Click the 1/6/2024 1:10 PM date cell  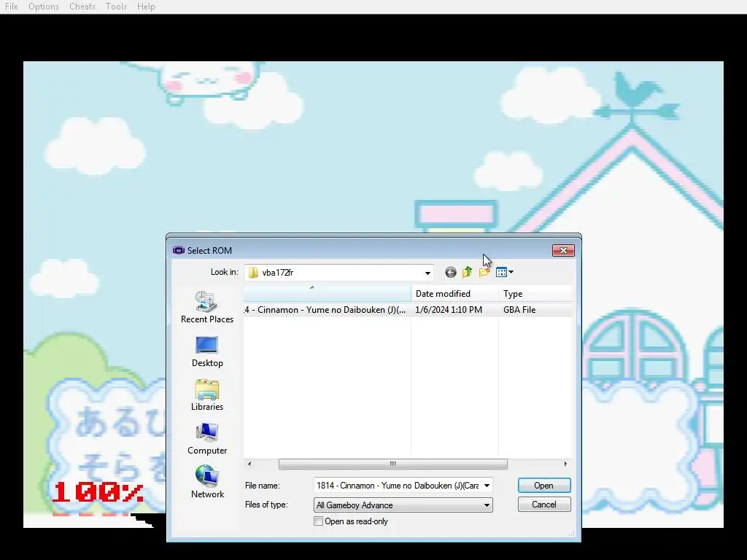point(449,310)
